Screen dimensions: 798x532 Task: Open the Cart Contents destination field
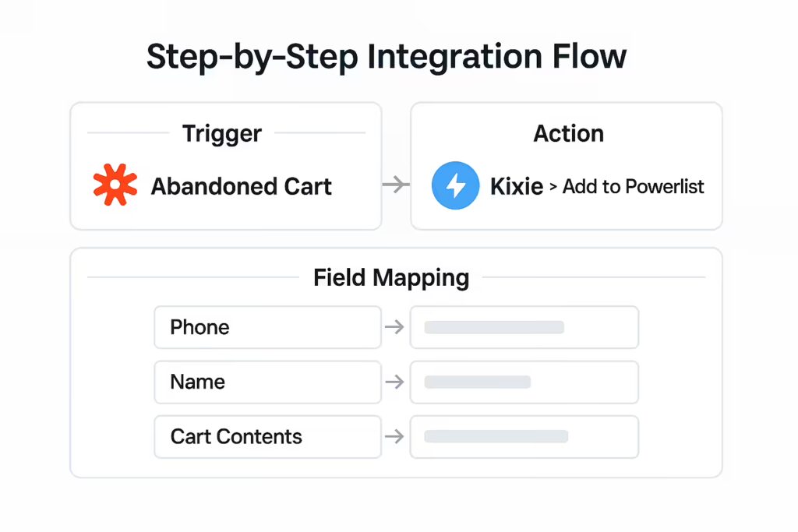tap(524, 437)
